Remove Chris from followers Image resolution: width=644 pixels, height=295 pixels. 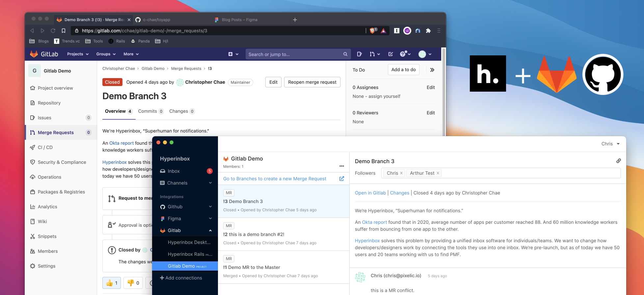coord(401,173)
